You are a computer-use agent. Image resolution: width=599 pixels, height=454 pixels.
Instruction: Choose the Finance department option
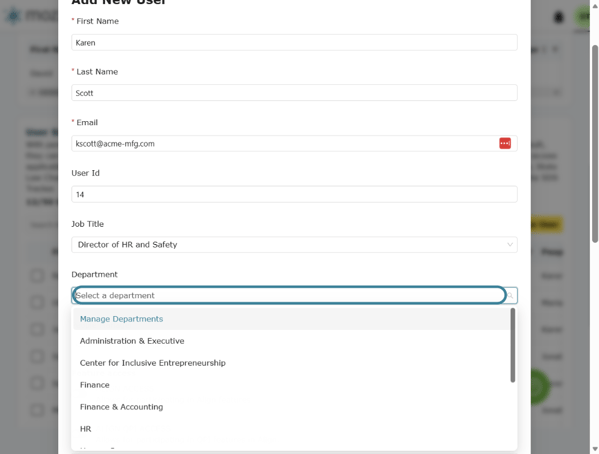tap(94, 385)
